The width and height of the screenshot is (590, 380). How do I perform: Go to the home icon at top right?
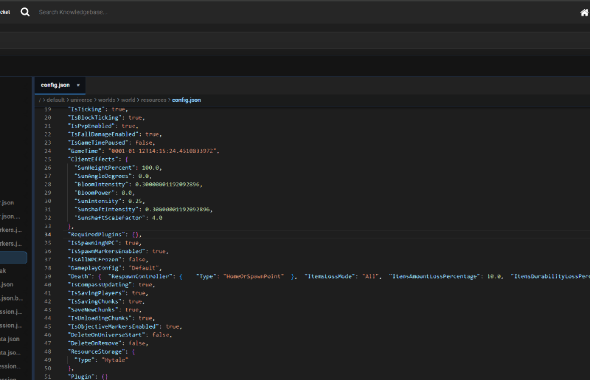point(584,12)
